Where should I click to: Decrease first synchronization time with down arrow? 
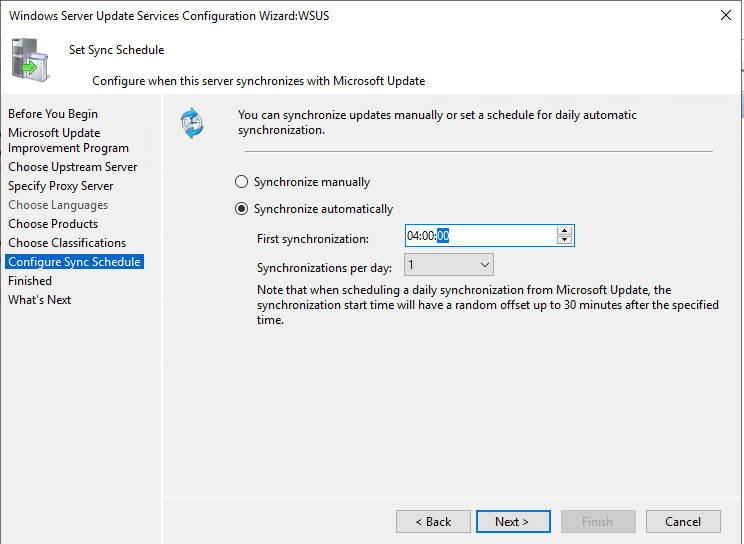click(565, 241)
